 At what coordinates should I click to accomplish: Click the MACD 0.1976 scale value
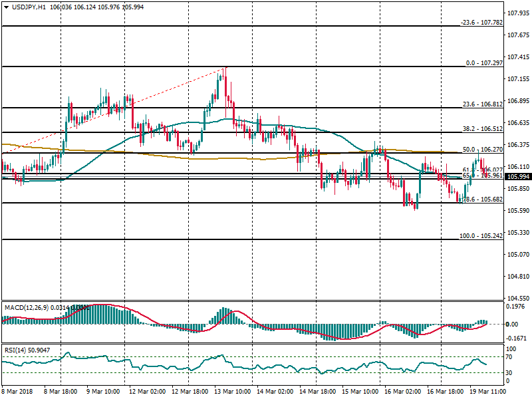pos(517,307)
